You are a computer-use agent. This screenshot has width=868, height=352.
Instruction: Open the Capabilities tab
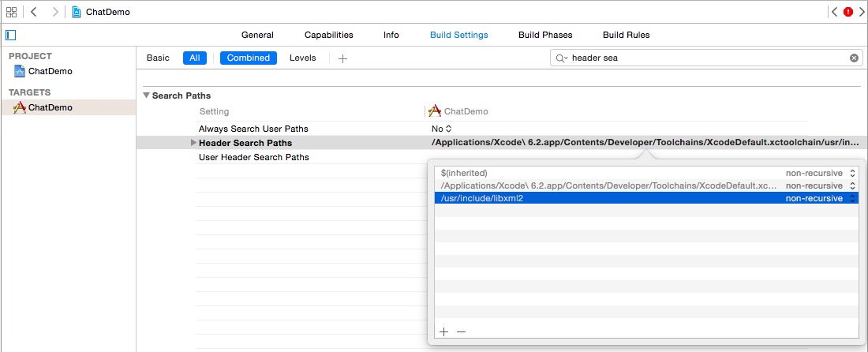pos(329,35)
